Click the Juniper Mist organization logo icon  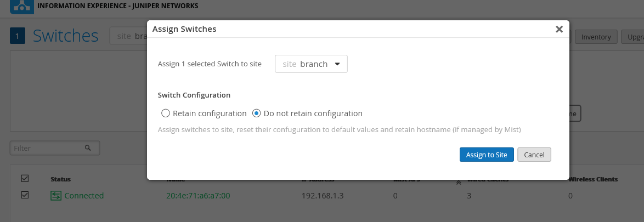(x=20, y=6)
